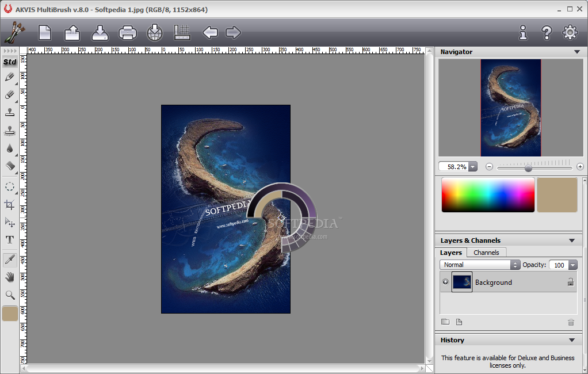This screenshot has height=374, width=588.
Task: Select the Chameleon Brush stamp tool
Action: pos(10,130)
